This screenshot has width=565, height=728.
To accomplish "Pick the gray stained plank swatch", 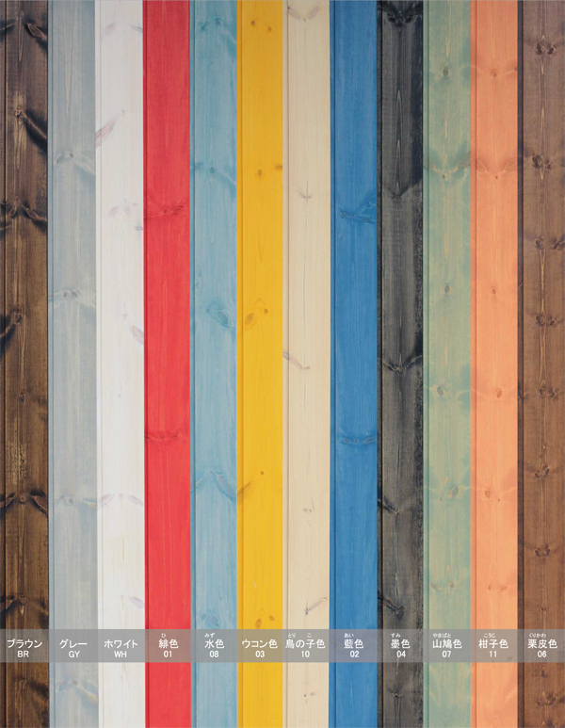I will [x=73, y=311].
